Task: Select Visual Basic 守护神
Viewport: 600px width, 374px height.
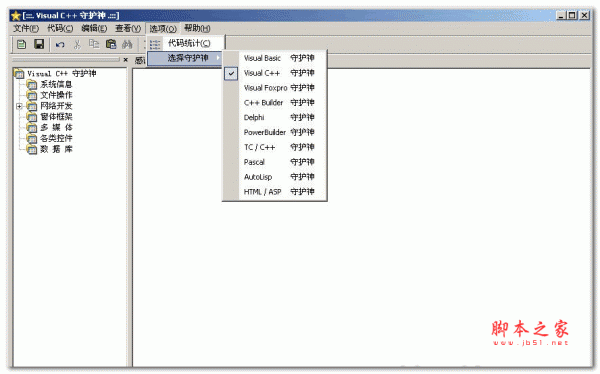Action: click(275, 58)
